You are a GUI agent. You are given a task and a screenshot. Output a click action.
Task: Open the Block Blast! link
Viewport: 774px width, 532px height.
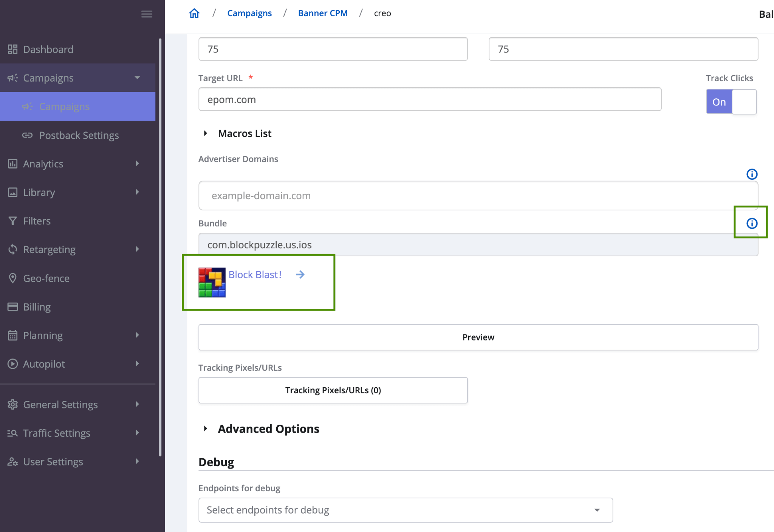tap(255, 275)
